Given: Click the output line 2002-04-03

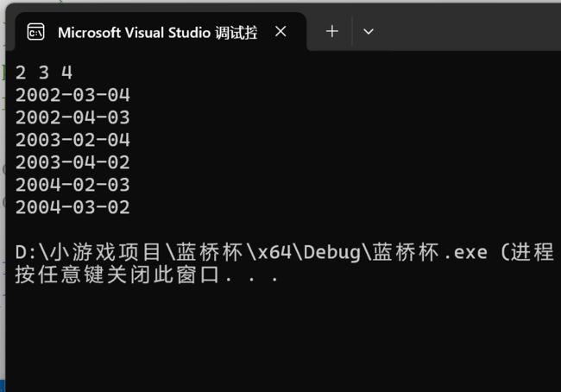Looking at the screenshot, I should [x=72, y=117].
